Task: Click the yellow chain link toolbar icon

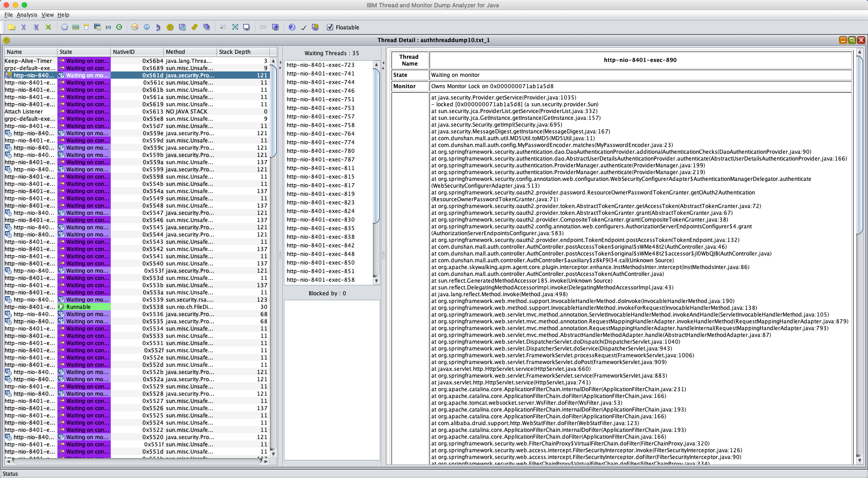Action: coord(194,27)
